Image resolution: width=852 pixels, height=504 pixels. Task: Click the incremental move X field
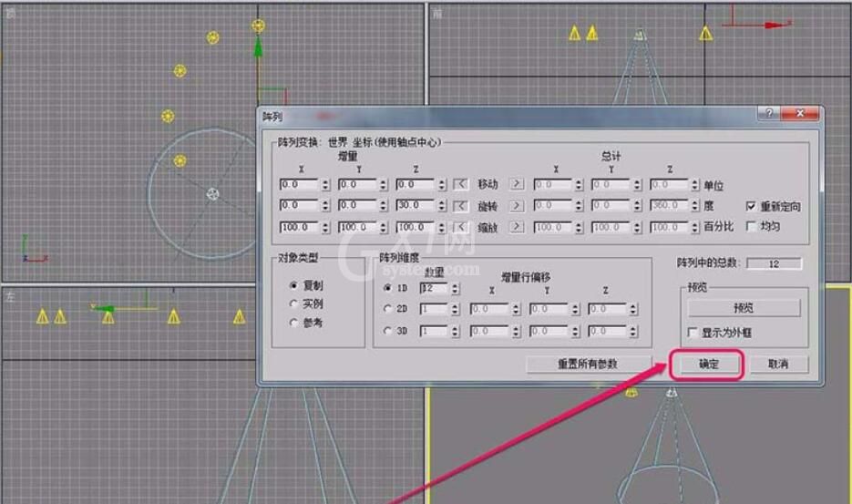click(x=300, y=184)
